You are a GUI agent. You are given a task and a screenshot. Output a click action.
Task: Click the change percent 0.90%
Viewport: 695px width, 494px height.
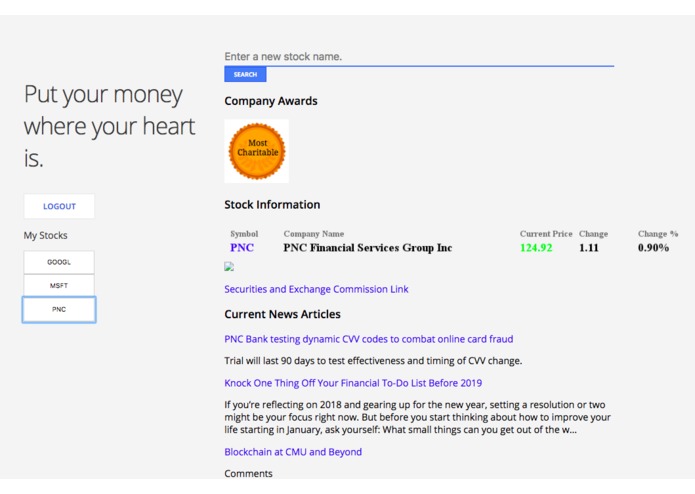click(653, 248)
